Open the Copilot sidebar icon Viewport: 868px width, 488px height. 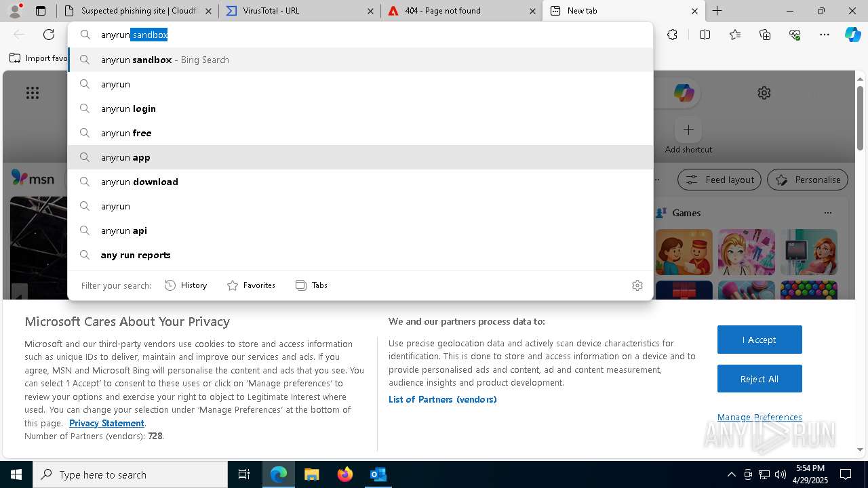tap(852, 35)
